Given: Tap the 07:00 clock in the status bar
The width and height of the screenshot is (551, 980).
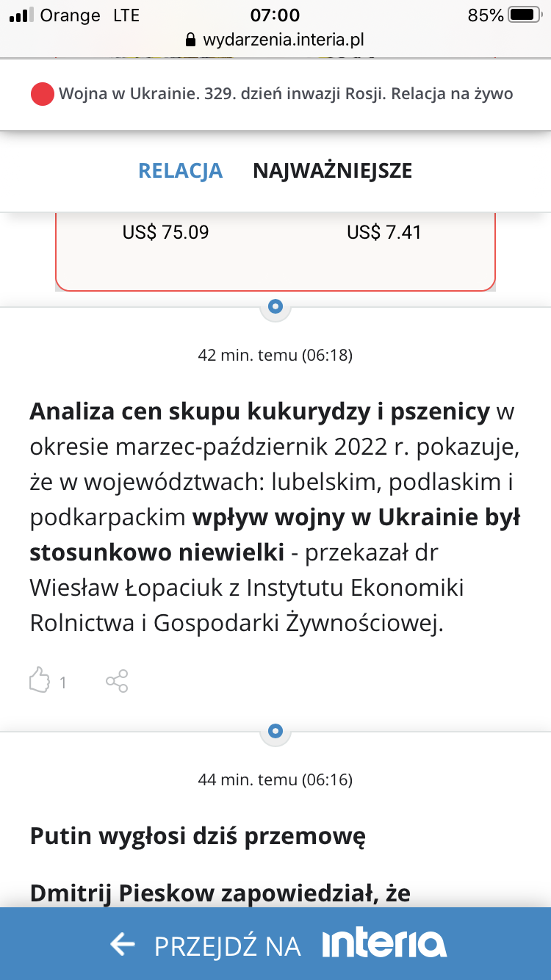Looking at the screenshot, I should pyautogui.click(x=275, y=15).
